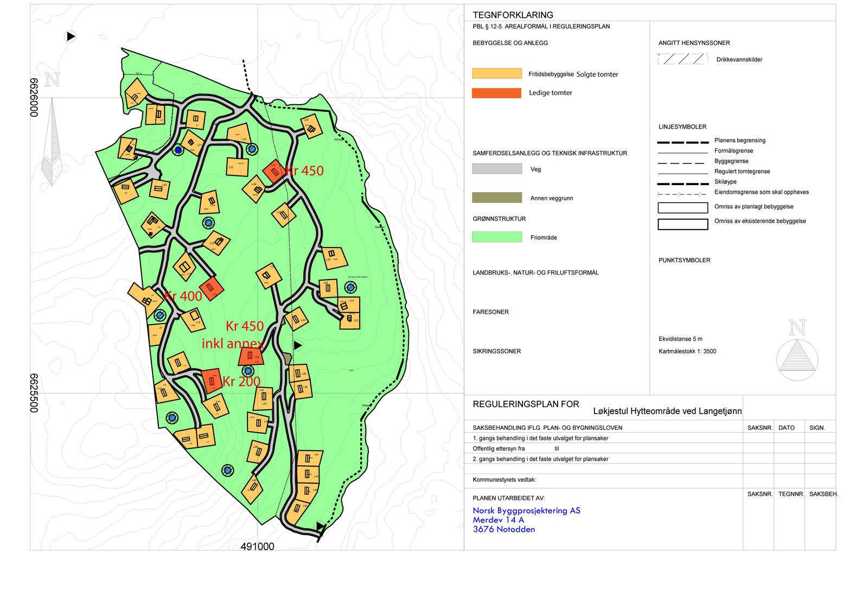Image resolution: width=868 pixels, height=614 pixels.
Task: Select the 'Omriss av planlagt bebyggelse' rectangle symbol
Action: [x=683, y=208]
